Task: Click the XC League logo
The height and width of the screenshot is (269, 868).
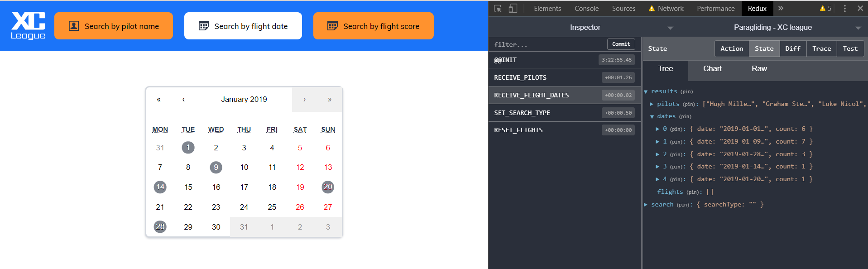Action: pos(28,26)
